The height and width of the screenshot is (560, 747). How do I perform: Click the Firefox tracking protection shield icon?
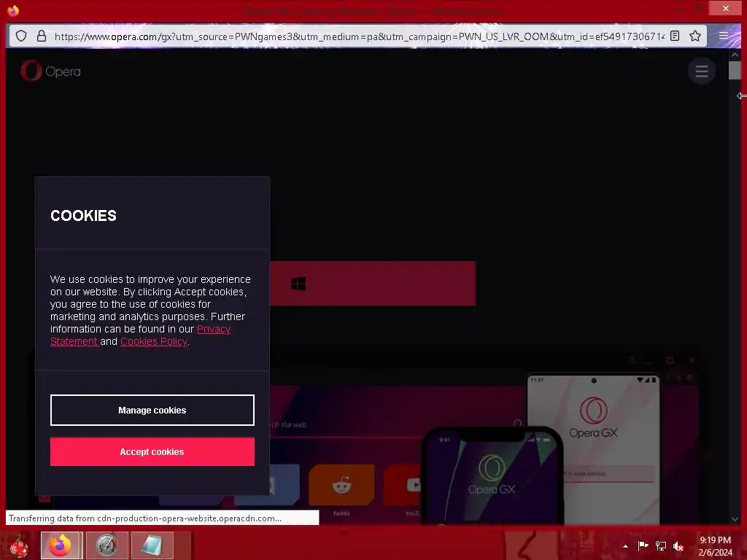tap(21, 36)
